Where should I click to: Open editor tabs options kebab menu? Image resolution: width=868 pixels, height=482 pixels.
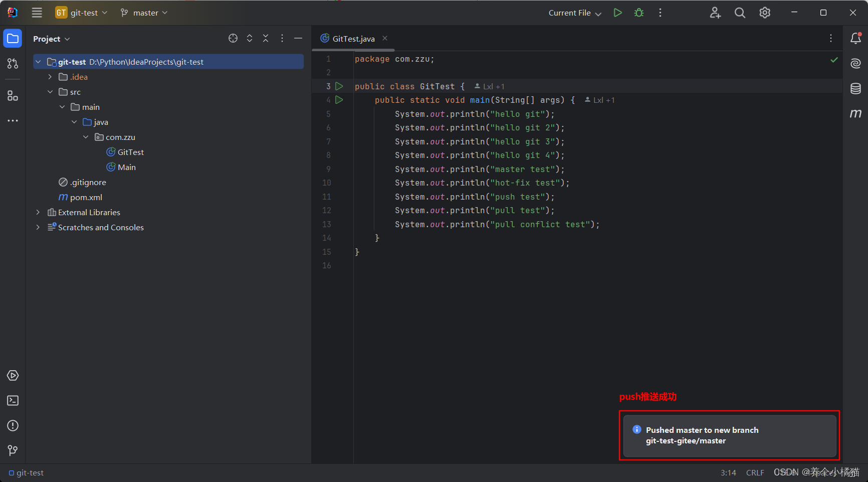[831, 38]
